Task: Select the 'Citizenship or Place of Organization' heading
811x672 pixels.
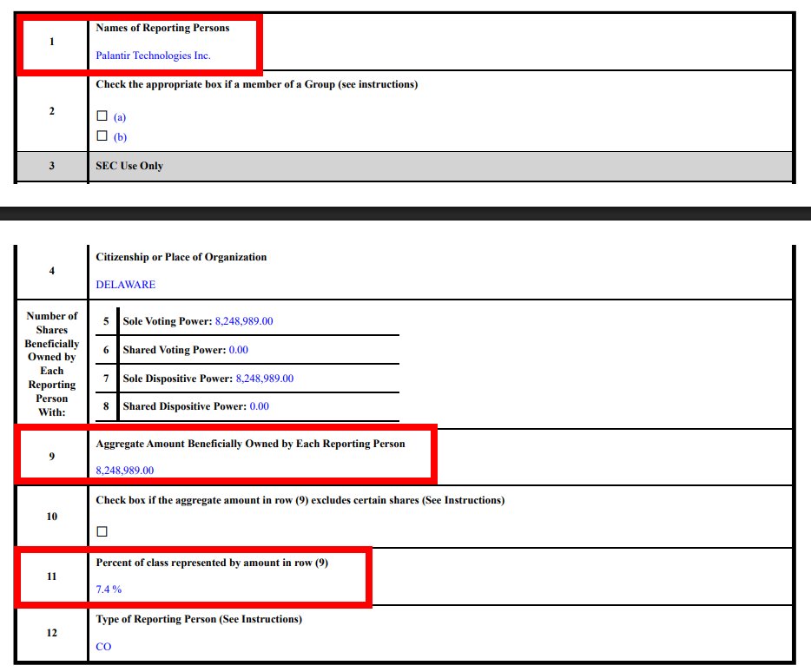Action: [181, 257]
